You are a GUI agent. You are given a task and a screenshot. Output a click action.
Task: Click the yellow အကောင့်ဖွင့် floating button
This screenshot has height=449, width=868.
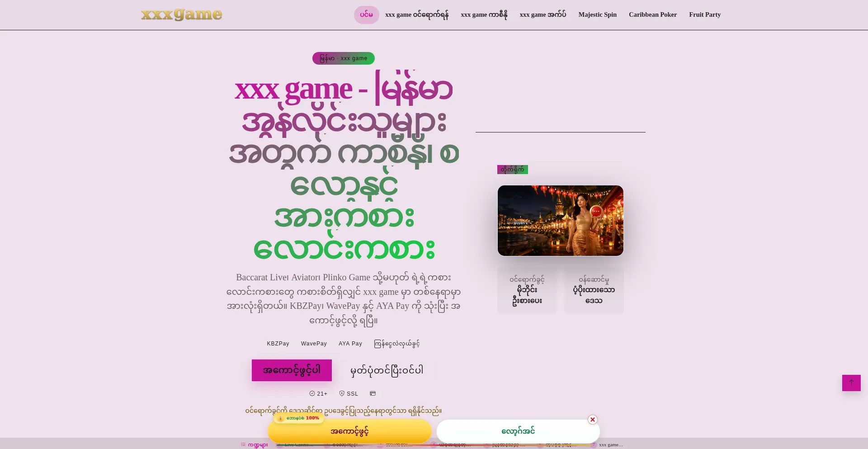pyautogui.click(x=349, y=431)
